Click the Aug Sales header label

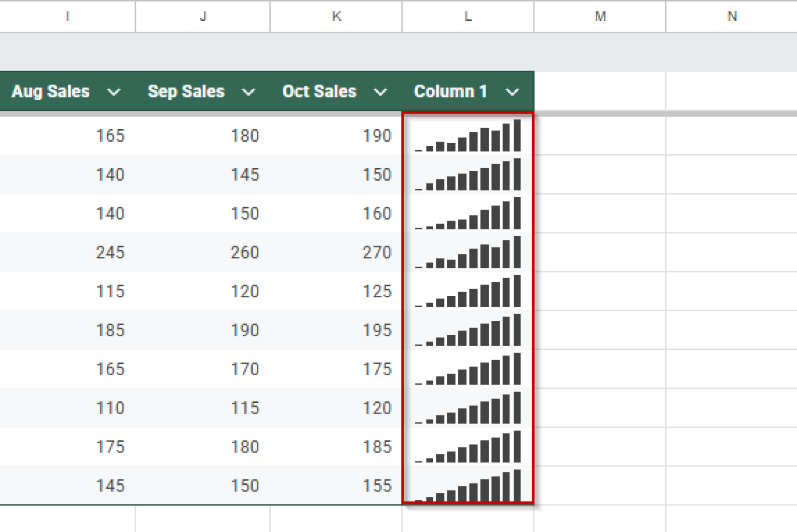click(x=50, y=91)
